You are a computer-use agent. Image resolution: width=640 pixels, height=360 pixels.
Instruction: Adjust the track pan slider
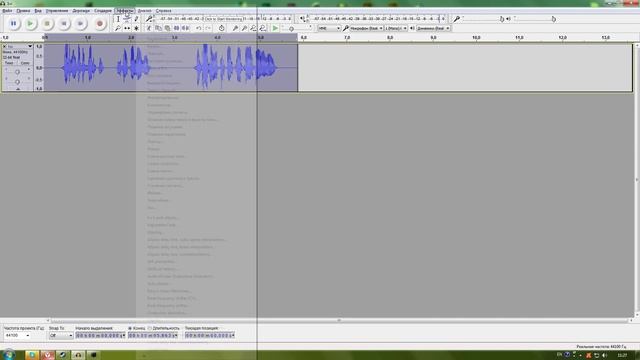tap(17, 82)
